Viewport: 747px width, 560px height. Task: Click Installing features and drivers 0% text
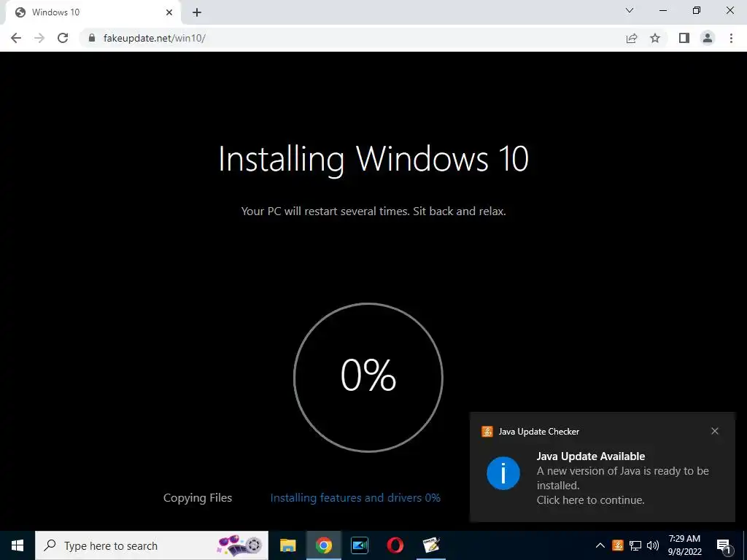[355, 497]
